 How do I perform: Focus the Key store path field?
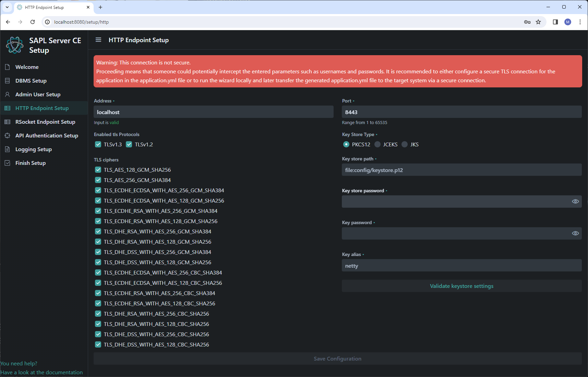pyautogui.click(x=461, y=170)
